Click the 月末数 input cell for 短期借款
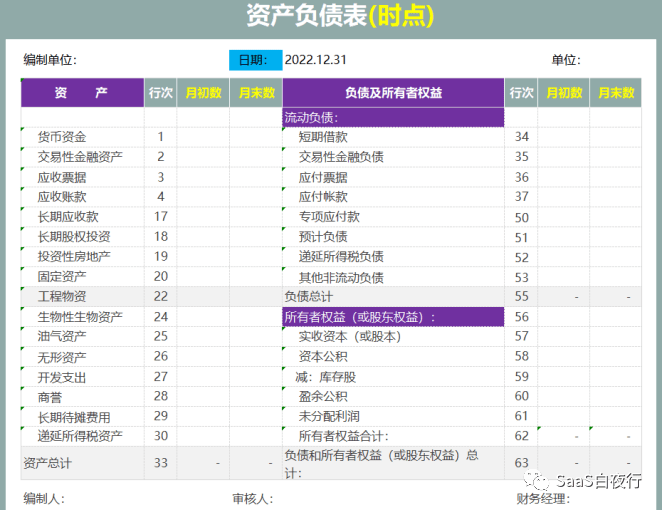Viewport: 663px width, 510px height. [x=616, y=137]
